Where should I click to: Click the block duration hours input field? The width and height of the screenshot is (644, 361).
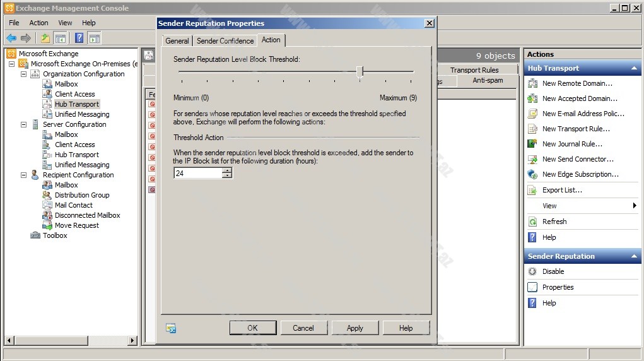[x=198, y=173]
